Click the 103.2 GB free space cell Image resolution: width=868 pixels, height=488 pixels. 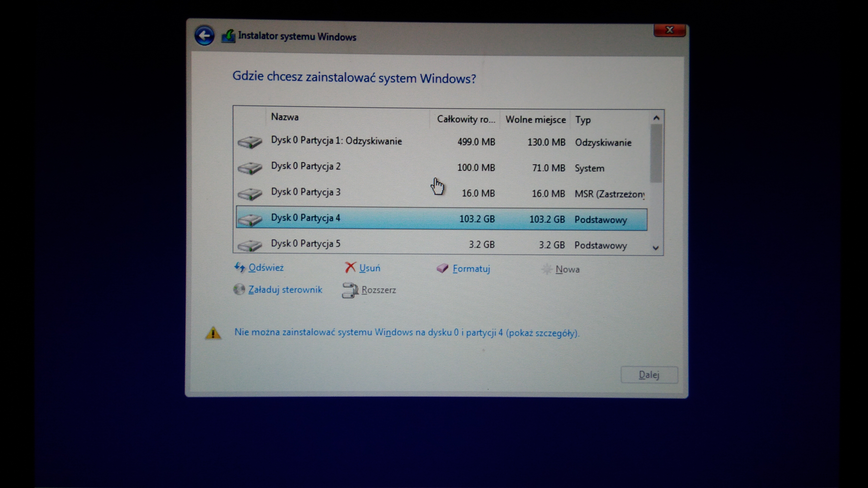pyautogui.click(x=547, y=219)
